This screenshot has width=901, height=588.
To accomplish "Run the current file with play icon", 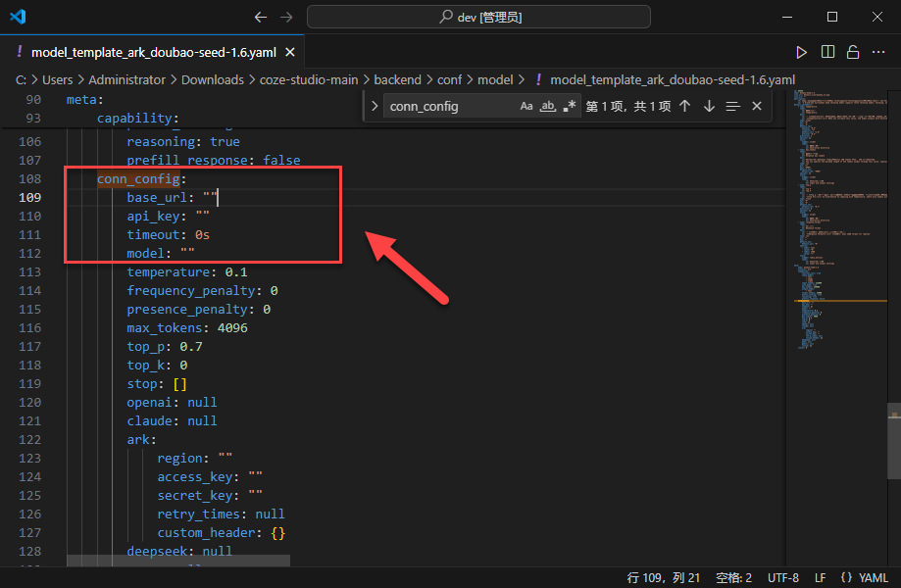I will [802, 52].
